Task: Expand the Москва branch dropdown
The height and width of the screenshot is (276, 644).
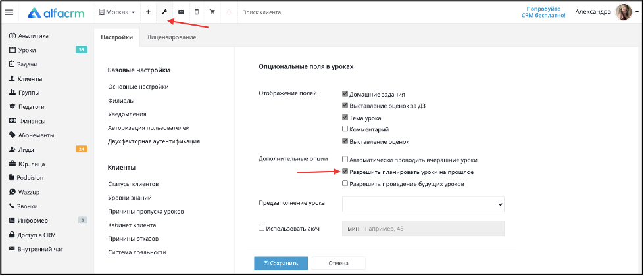Action: pyautogui.click(x=117, y=12)
